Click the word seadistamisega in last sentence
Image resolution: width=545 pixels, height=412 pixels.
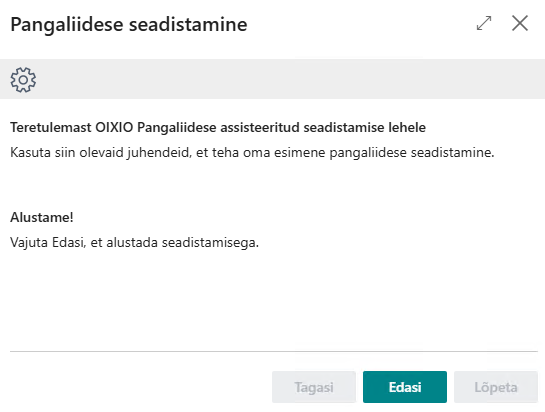click(210, 243)
